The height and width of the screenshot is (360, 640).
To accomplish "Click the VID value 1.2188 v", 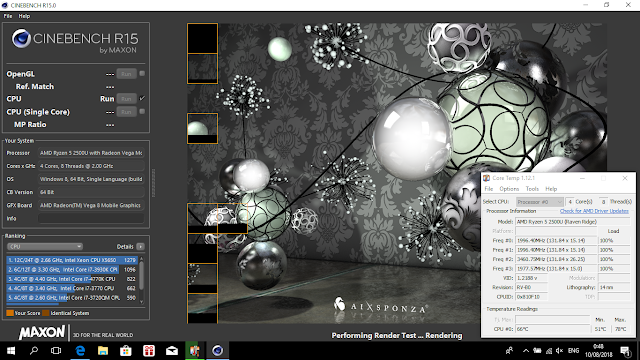I will (531, 278).
